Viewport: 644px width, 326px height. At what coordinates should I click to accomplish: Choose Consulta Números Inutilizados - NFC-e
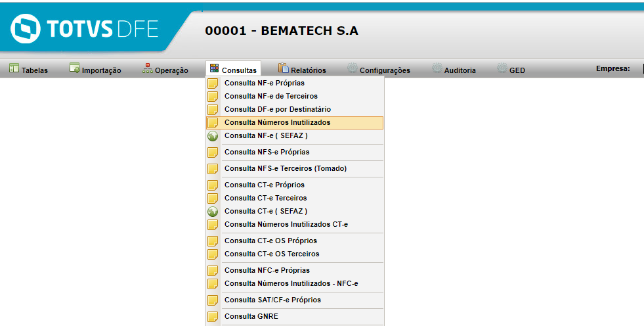pos(295,284)
